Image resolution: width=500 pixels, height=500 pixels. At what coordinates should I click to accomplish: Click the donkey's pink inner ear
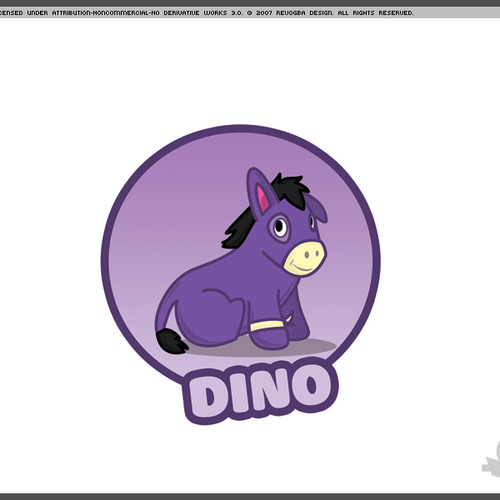[x=262, y=199]
